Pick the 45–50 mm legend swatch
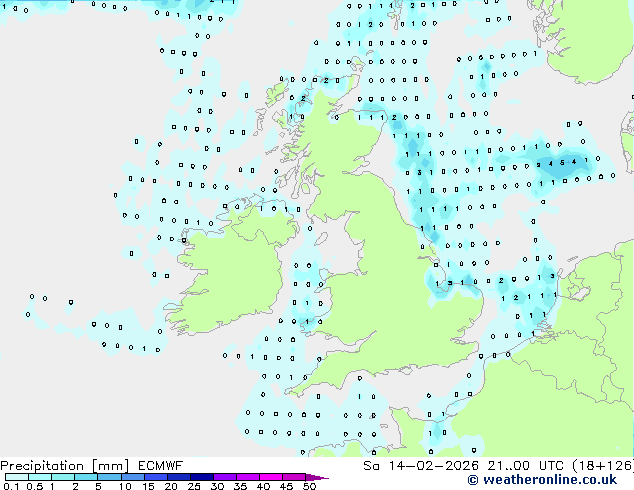Viewport: 634px width, 490px height. tap(294, 477)
